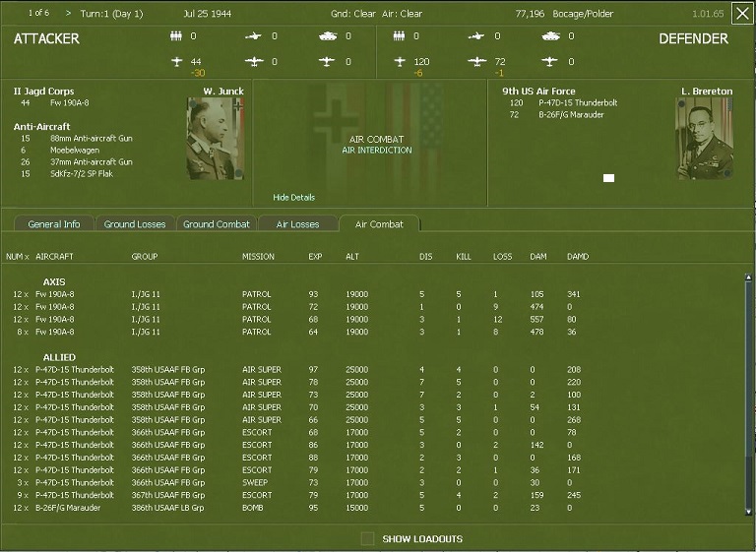Click Bocage/Polder terrain label
Image resolution: width=756 pixels, height=552 pixels.
pyautogui.click(x=583, y=14)
